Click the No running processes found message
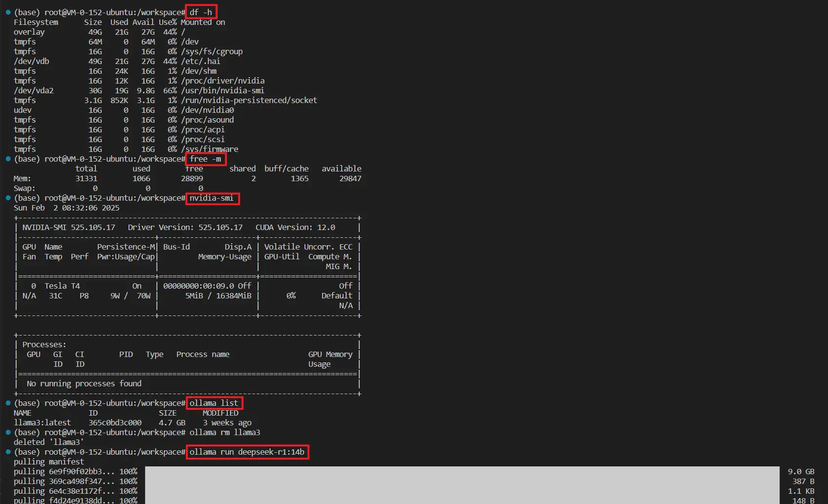The width and height of the screenshot is (828, 504). coord(84,383)
